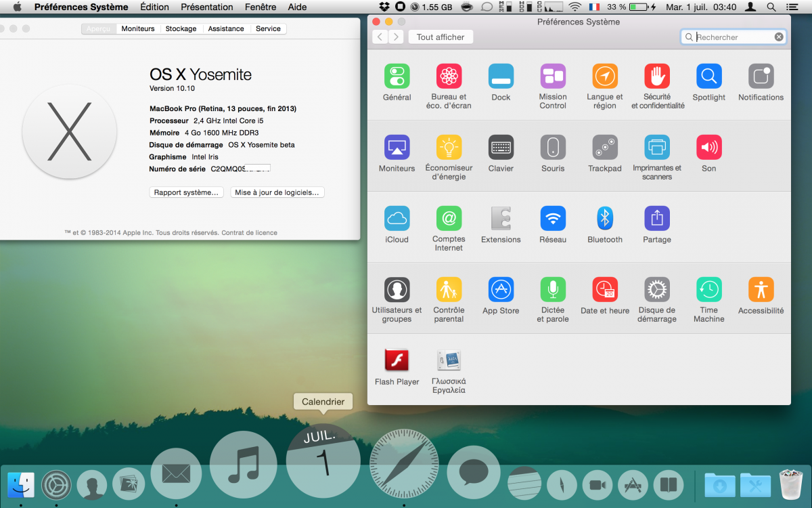Open Mission Control preferences
This screenshot has width=812, height=508.
pyautogui.click(x=553, y=77)
